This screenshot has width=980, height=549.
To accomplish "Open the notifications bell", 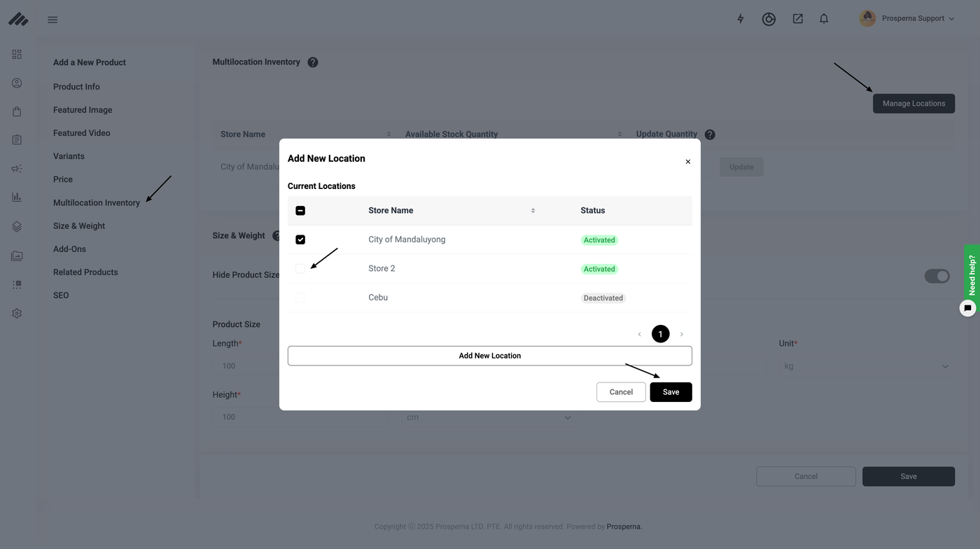I will point(824,19).
